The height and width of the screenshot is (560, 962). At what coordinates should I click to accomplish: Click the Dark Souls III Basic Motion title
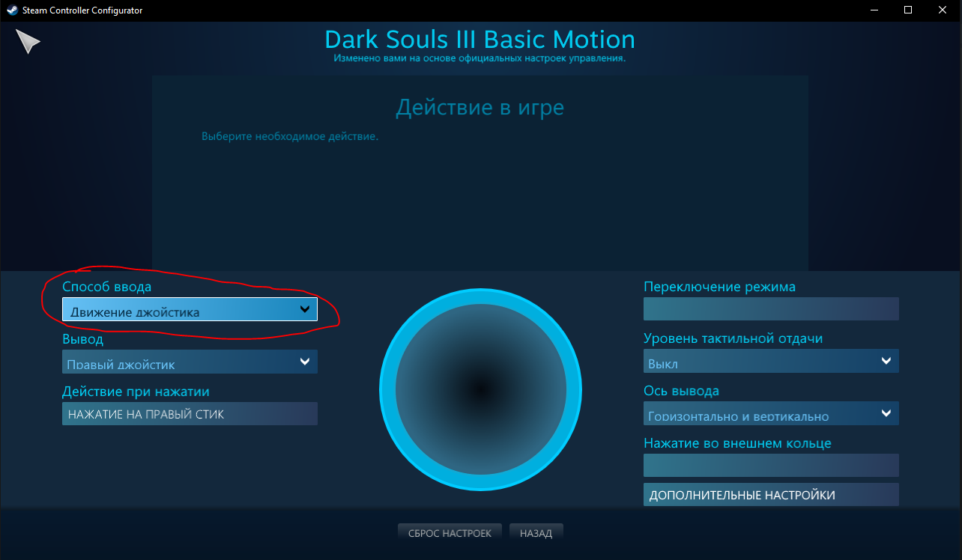pos(480,39)
